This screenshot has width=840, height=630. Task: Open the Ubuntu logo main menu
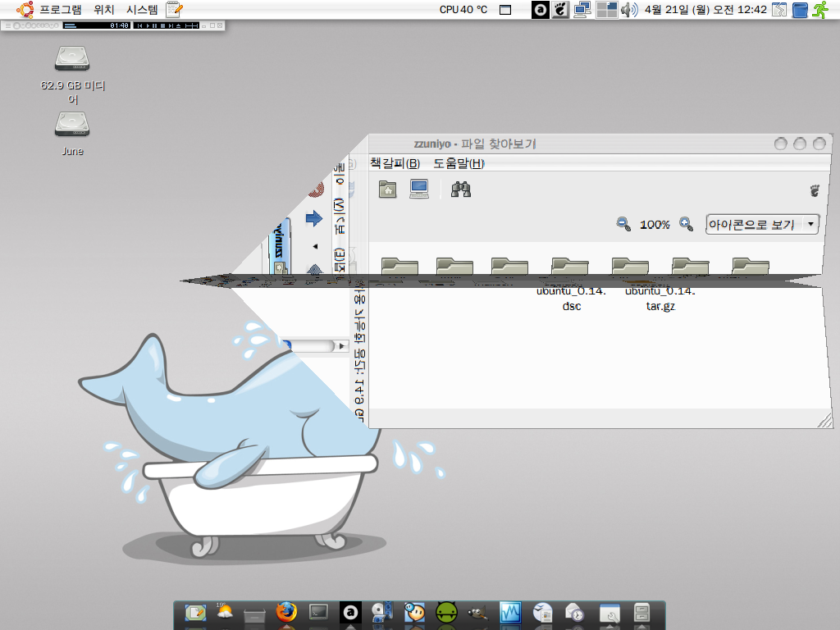pos(25,10)
